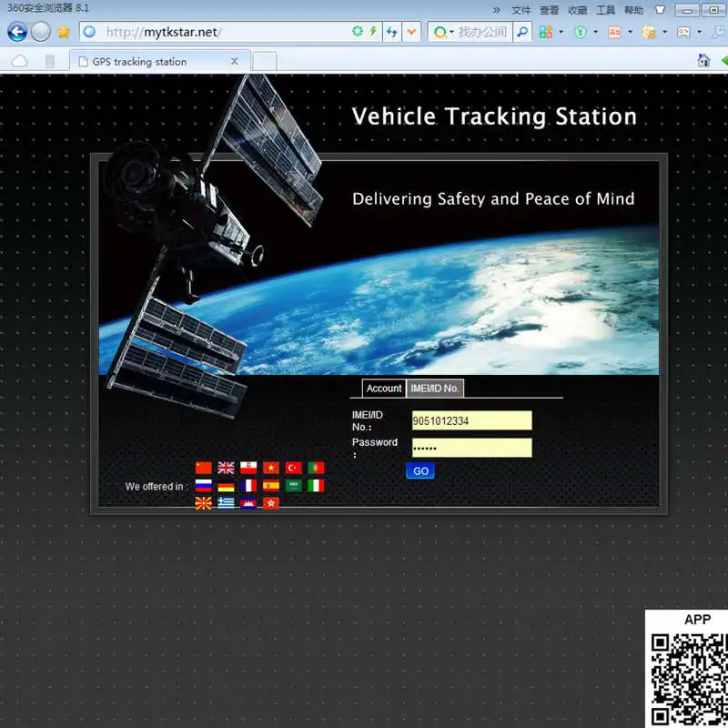Select the United Kingdom flag language
728x728 pixels.
[x=226, y=468]
